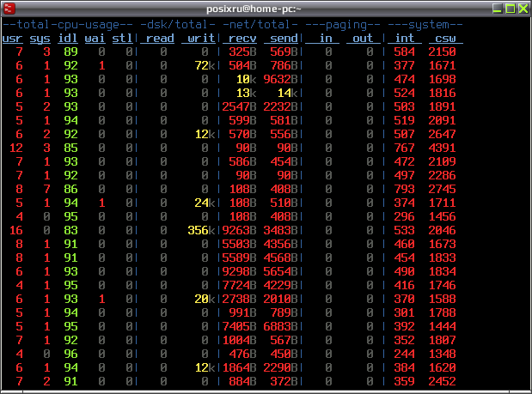Viewport: 532px width, 394px height.
Task: Select the total-cpu-usage group header
Action: 67,25
